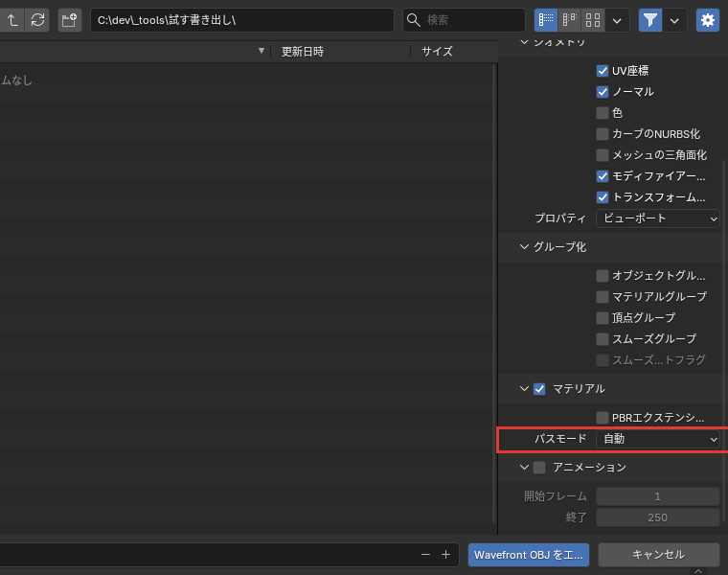Open display settings dropdown arrow

point(617,20)
